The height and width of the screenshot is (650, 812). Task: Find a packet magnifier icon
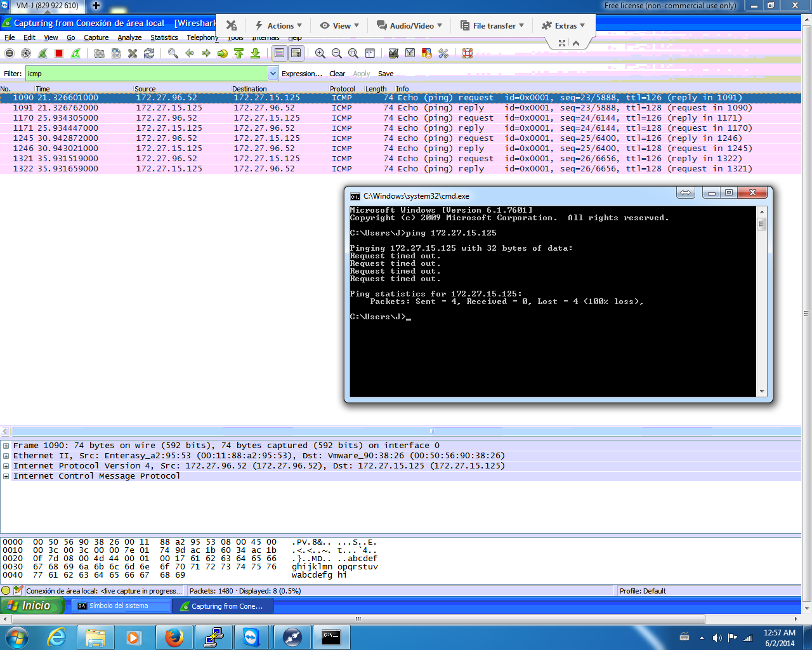pyautogui.click(x=173, y=53)
